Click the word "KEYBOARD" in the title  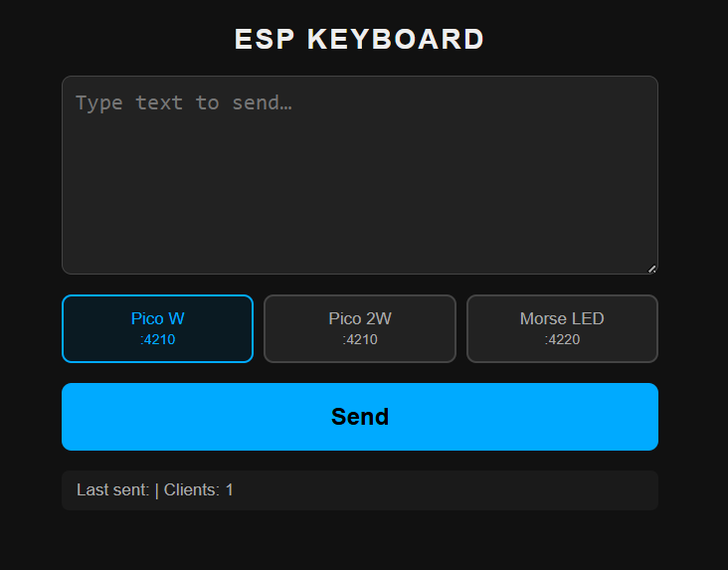(396, 40)
